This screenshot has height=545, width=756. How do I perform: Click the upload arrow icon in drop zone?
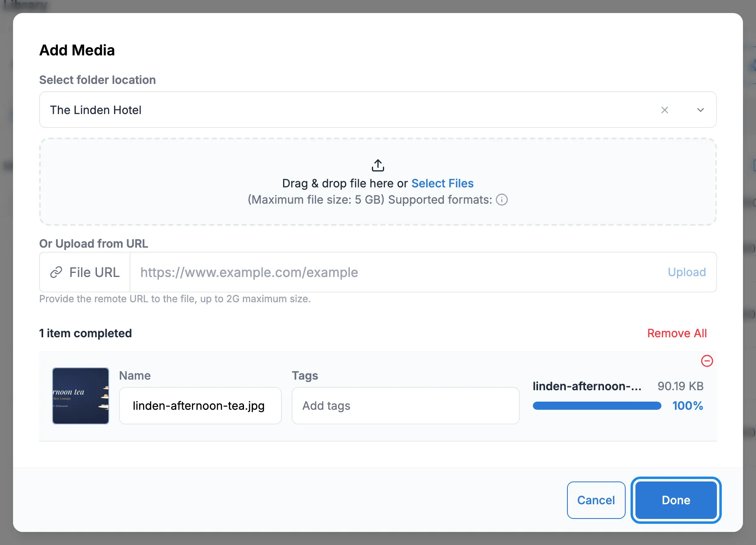tap(378, 165)
